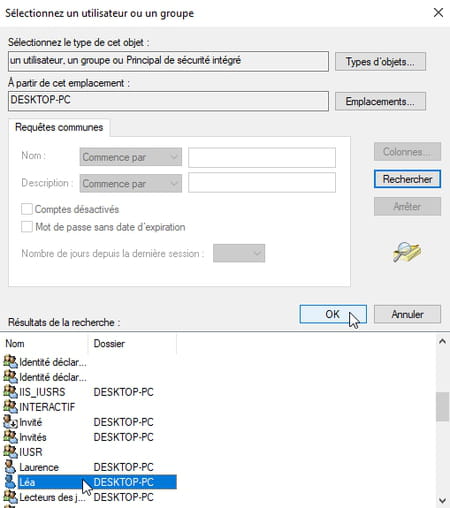Click the Invité user icon
The image size is (450, 508).
10,422
